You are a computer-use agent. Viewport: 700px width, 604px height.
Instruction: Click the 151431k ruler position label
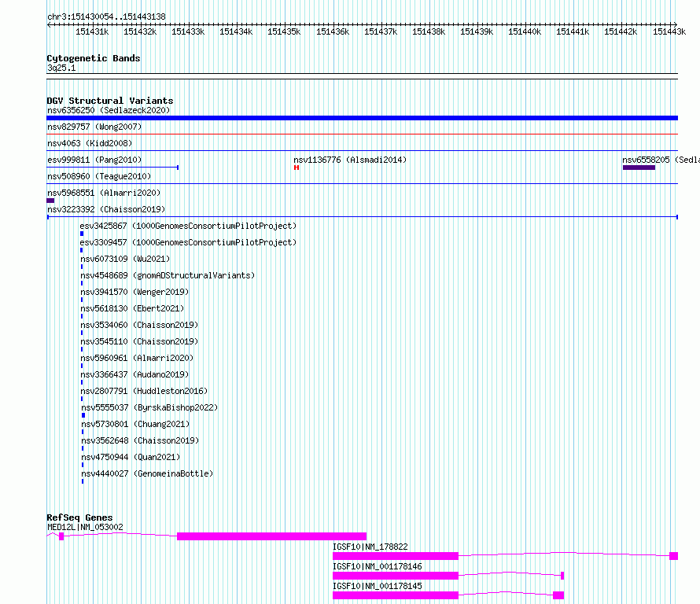(x=92, y=31)
